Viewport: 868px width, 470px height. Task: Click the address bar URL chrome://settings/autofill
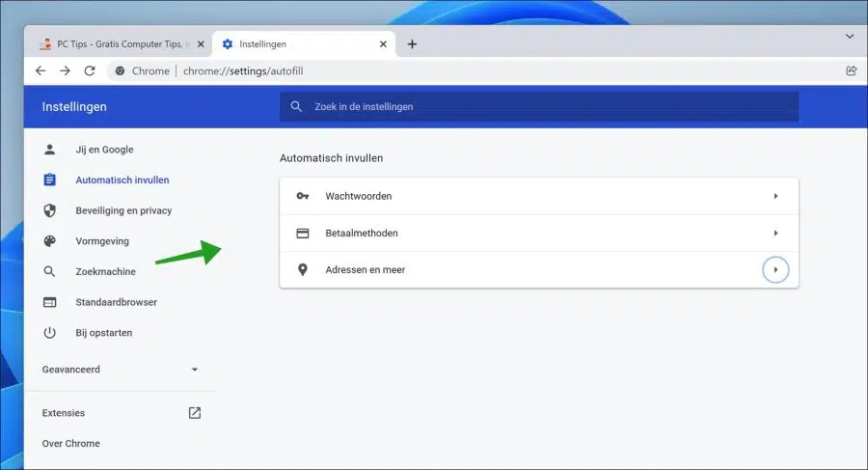pos(243,71)
